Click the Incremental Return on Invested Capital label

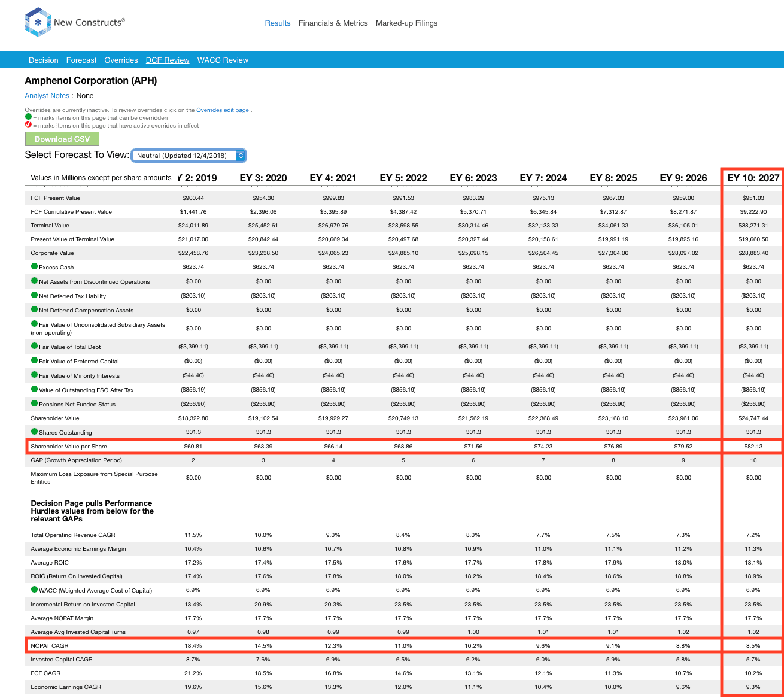click(x=83, y=605)
